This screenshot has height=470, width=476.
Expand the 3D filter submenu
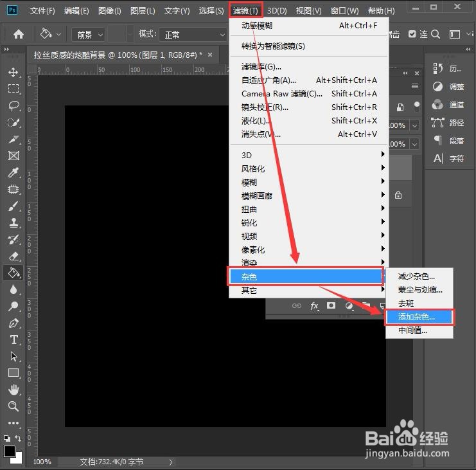point(308,155)
